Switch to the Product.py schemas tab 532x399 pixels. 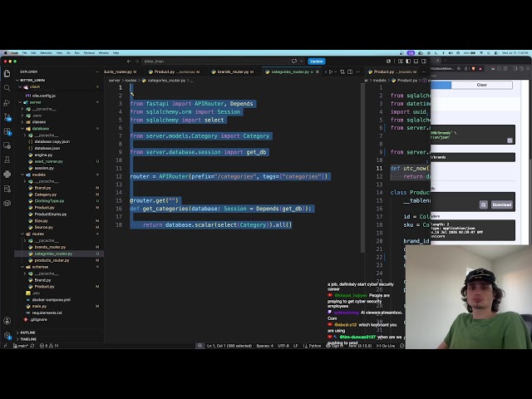pyautogui.click(x=175, y=71)
